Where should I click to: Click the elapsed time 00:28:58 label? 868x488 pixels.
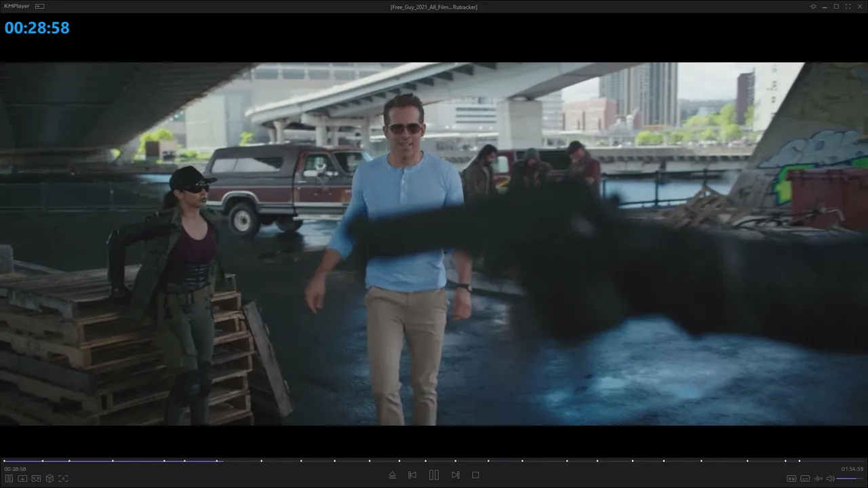[15, 469]
